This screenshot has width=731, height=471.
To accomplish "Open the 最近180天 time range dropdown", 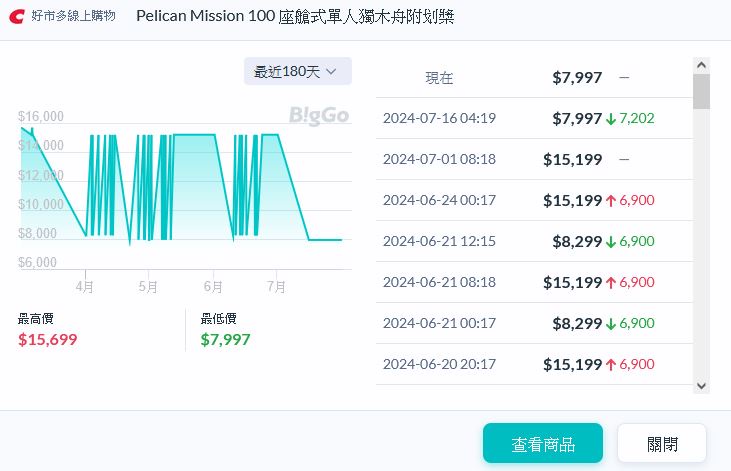I will click(297, 72).
